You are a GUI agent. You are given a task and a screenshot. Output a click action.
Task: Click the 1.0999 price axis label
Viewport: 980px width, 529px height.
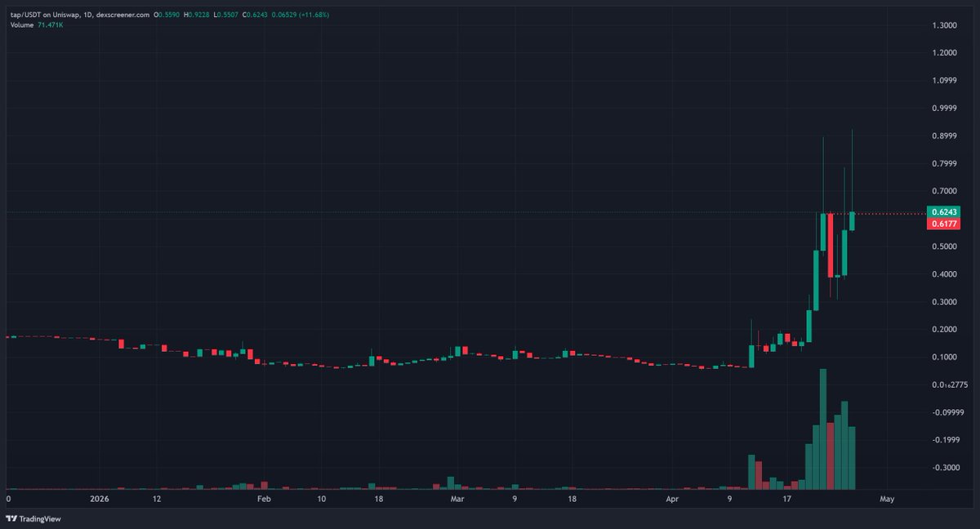point(944,81)
